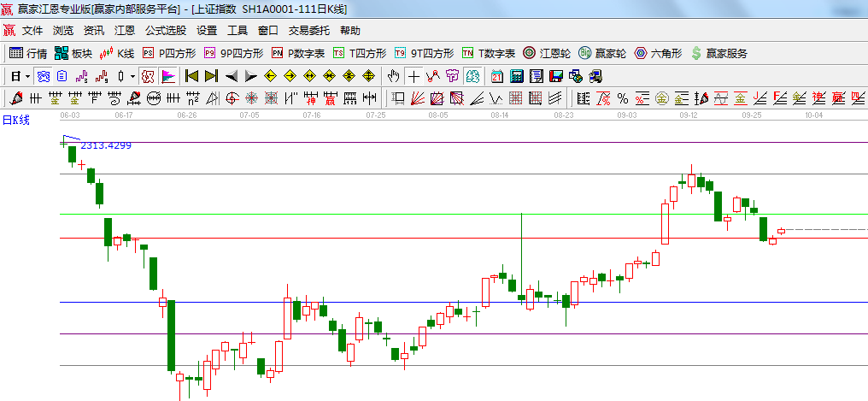Select the hand pan tool

click(394, 76)
